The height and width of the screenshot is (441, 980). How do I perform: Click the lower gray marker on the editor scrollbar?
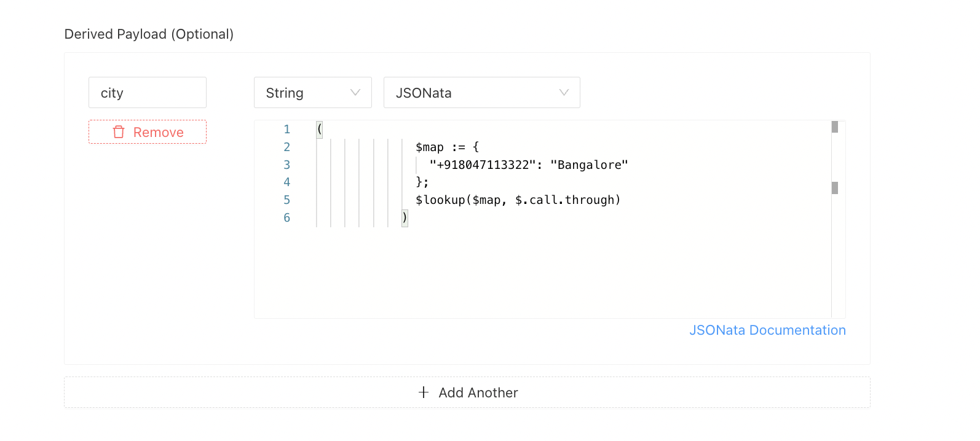click(835, 188)
